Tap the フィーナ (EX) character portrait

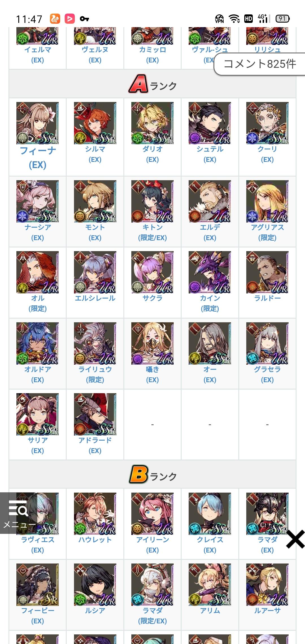pyautogui.click(x=38, y=123)
